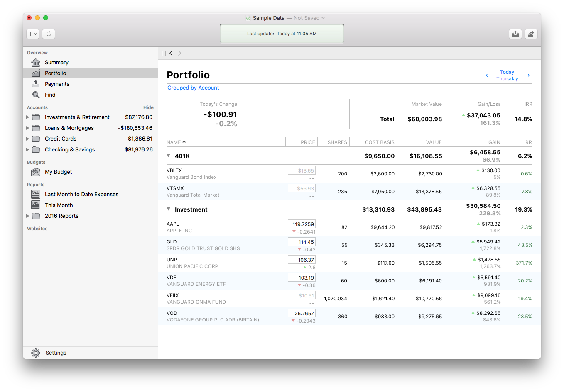Collapse the Investment portfolio group
Screen dimensions: 564x392
pyautogui.click(x=169, y=209)
